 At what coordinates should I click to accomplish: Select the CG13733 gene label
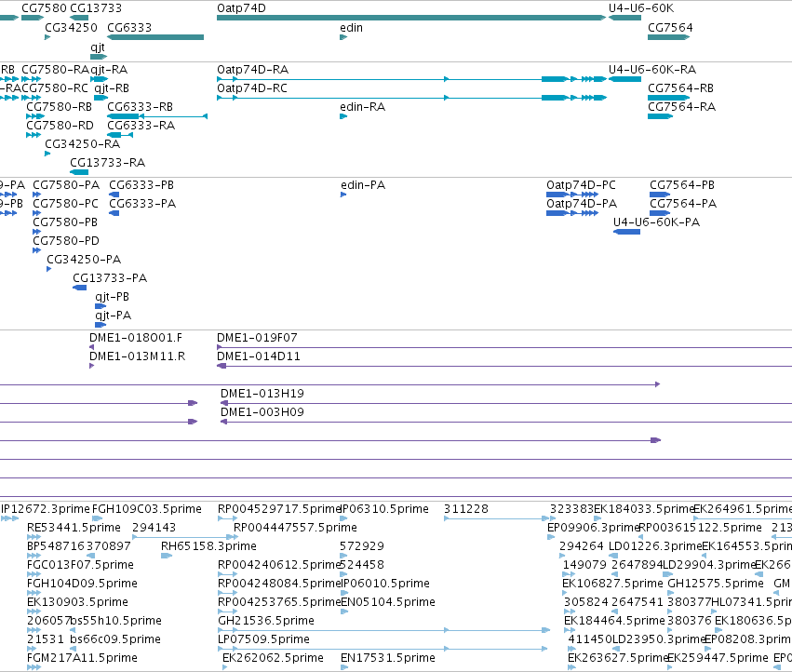96,8
